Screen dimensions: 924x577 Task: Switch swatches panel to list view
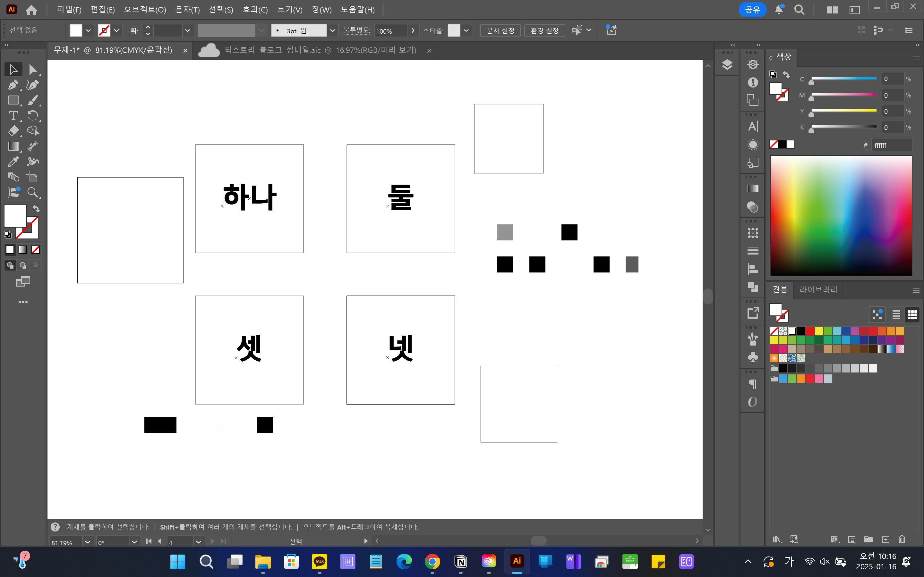coord(895,314)
